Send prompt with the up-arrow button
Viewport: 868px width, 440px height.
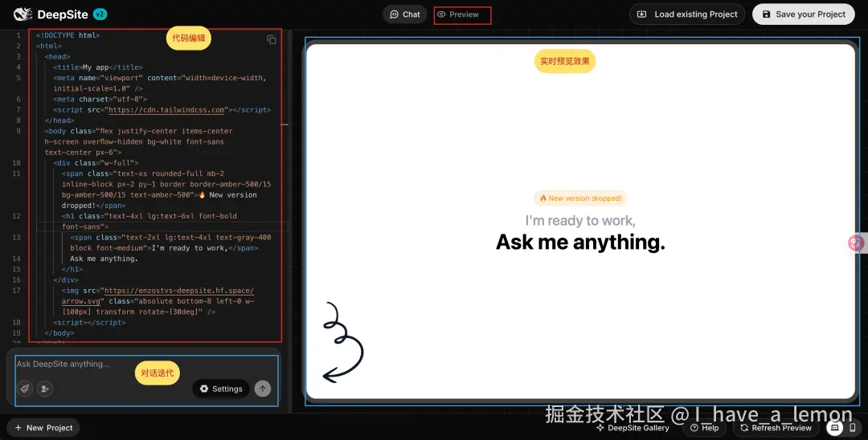tap(262, 389)
